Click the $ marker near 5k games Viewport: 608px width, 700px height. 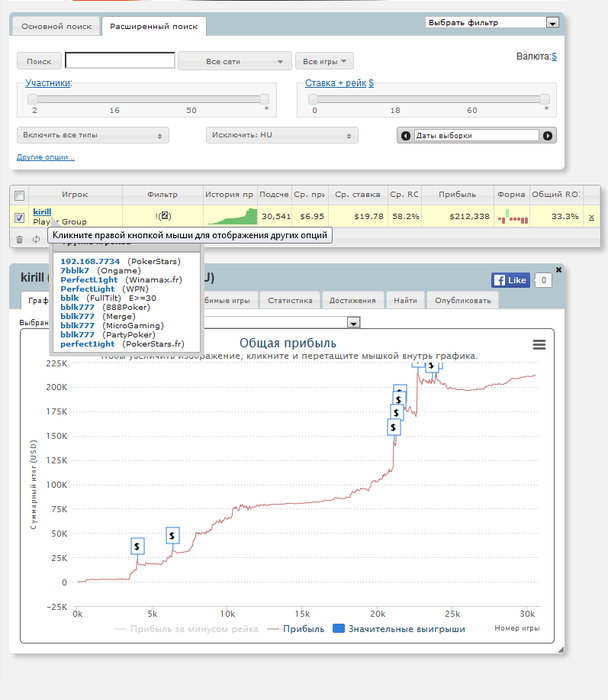tap(138, 546)
